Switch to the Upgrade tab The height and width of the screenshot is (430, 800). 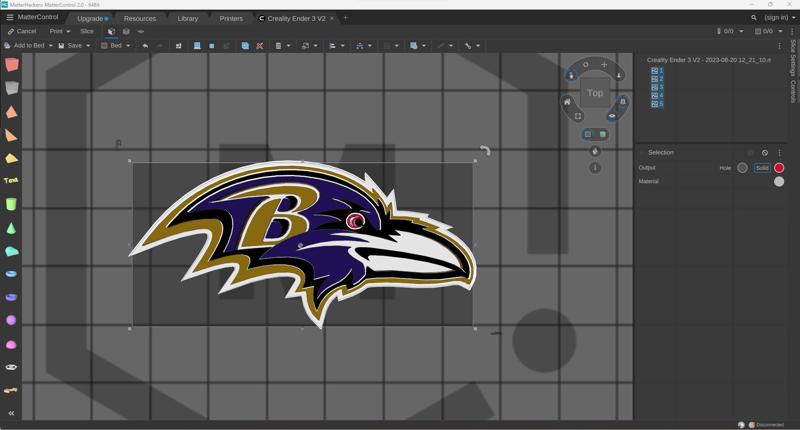coord(92,18)
